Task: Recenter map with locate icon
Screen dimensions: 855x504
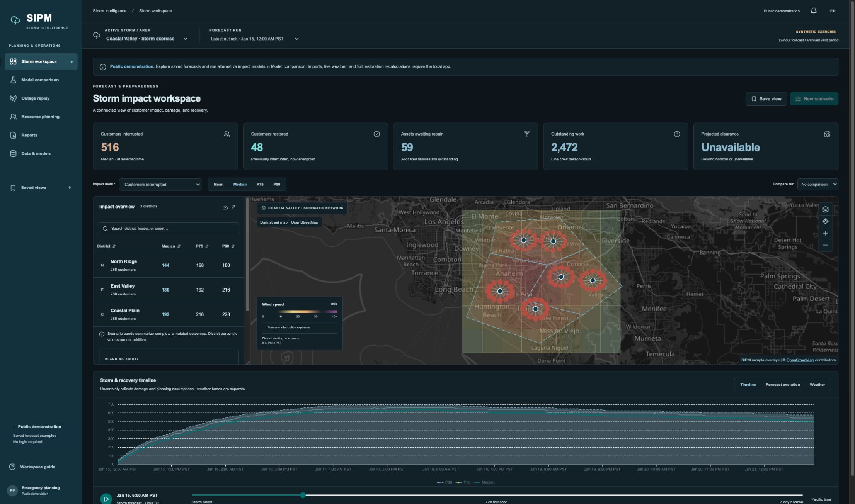Action: [825, 221]
